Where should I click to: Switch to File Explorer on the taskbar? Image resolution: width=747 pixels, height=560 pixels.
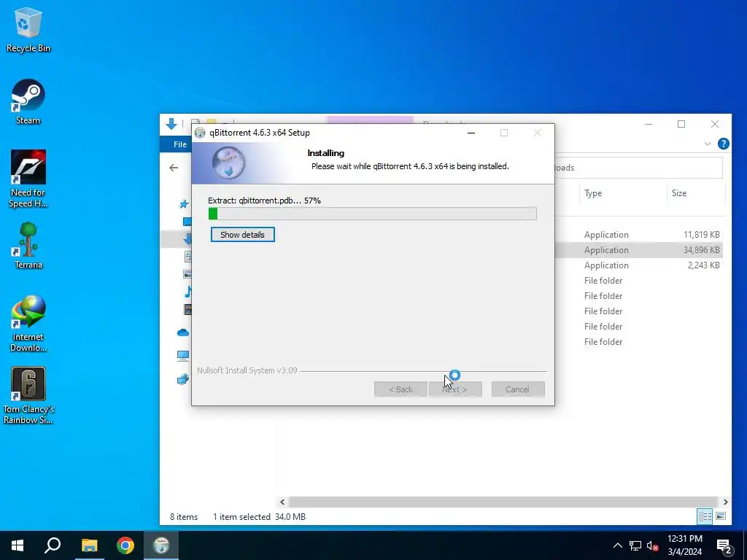pyautogui.click(x=89, y=545)
